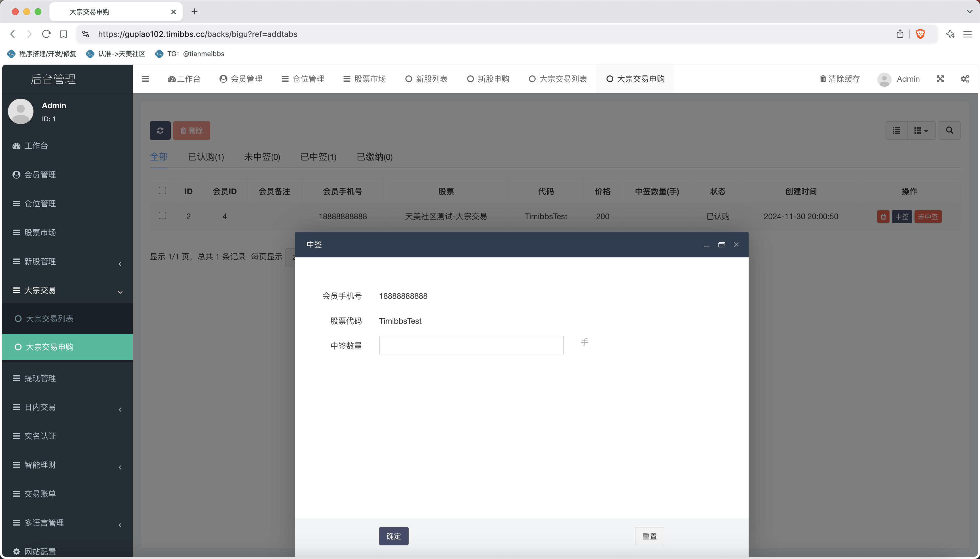Open the 每页显示 page size dropdown
This screenshot has height=559, width=980.
point(290,257)
